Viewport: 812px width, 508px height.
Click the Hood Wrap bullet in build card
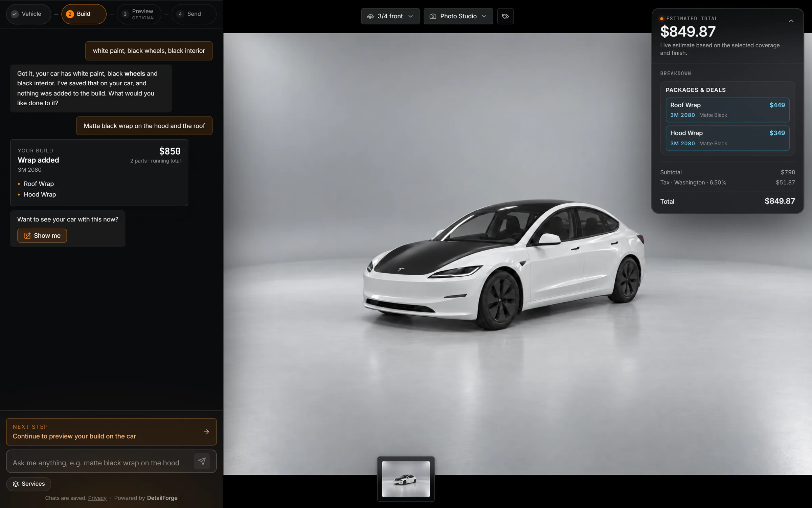click(x=40, y=194)
